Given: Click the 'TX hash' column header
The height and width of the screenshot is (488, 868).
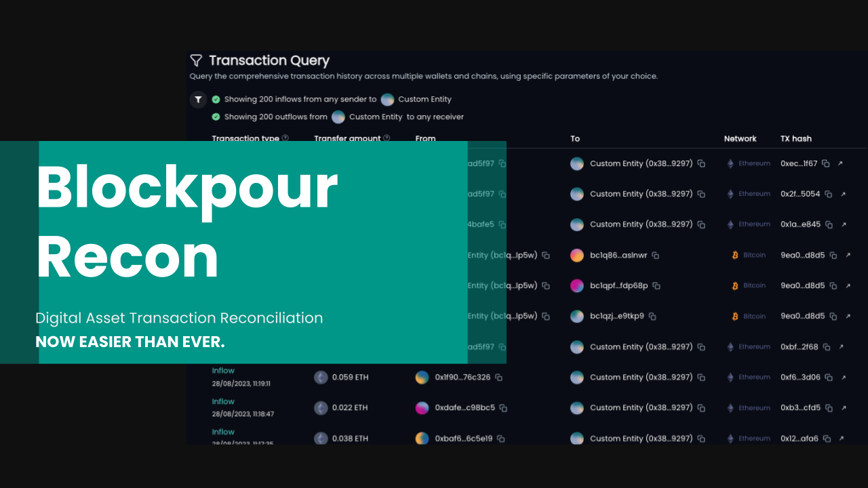Looking at the screenshot, I should [x=796, y=138].
